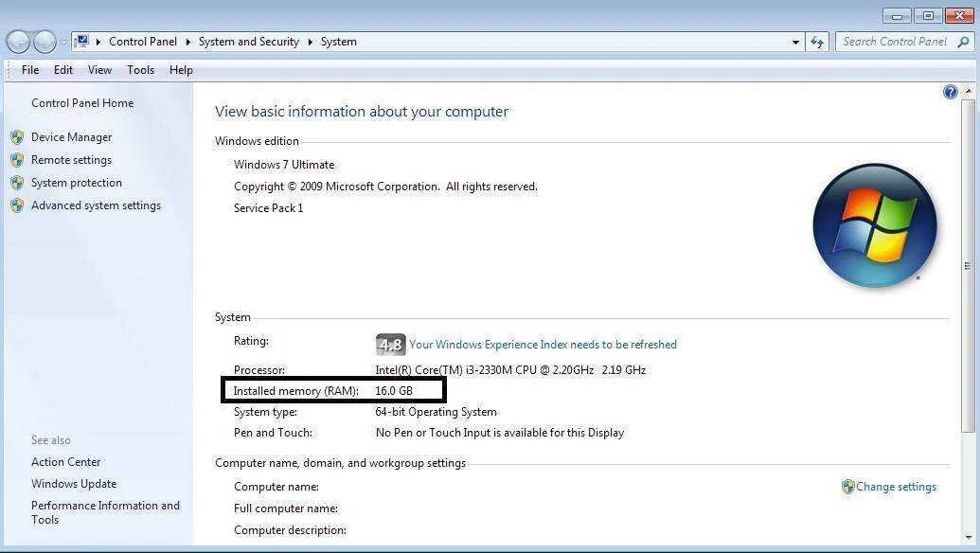
Task: Close the System window
Action: click(959, 15)
